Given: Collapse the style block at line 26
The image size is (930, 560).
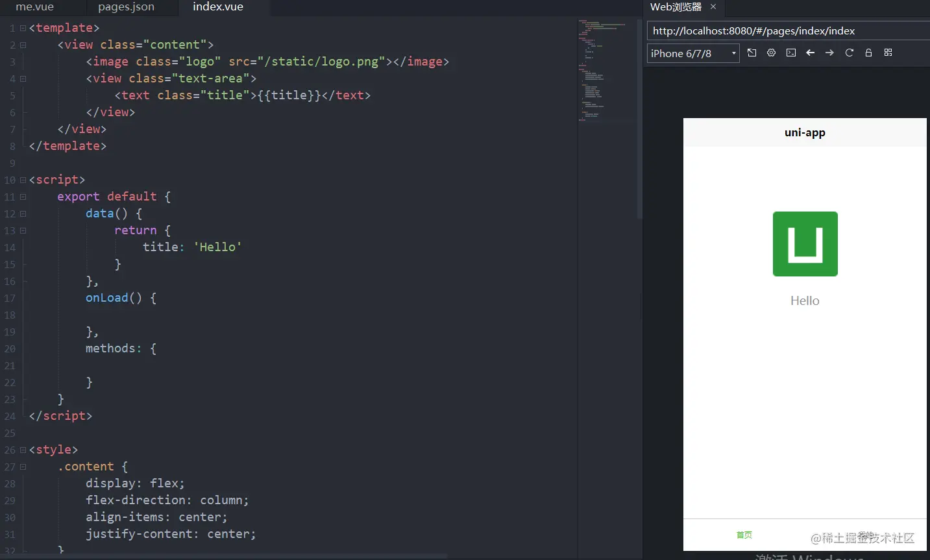Looking at the screenshot, I should [23, 450].
